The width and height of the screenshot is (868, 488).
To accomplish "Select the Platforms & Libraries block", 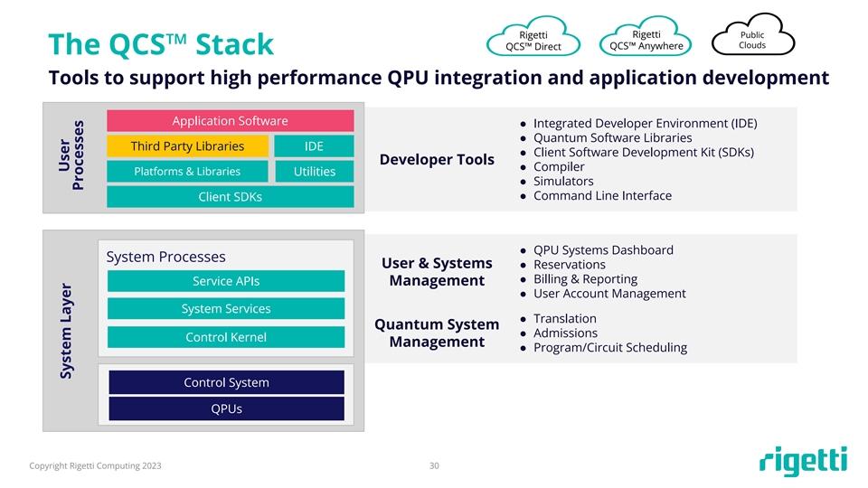I will tap(188, 172).
